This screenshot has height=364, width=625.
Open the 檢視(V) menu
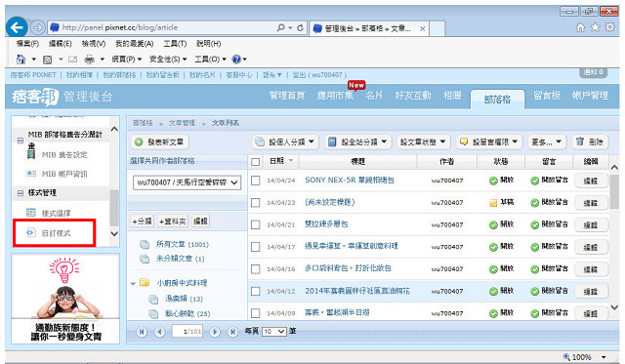94,43
